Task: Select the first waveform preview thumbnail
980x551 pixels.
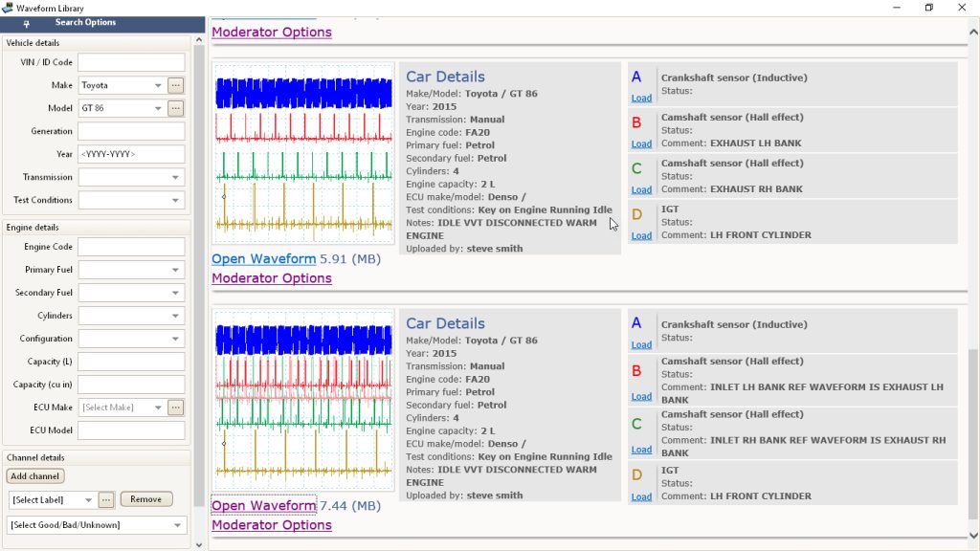Action: click(303, 154)
